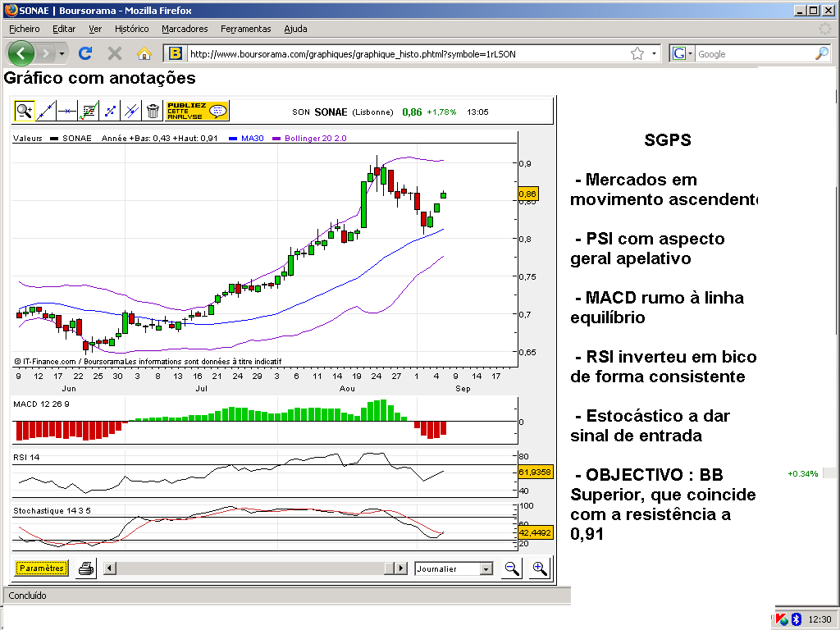This screenshot has width=840, height=630.
Task: Click the Firefox home button
Action: coord(144,53)
